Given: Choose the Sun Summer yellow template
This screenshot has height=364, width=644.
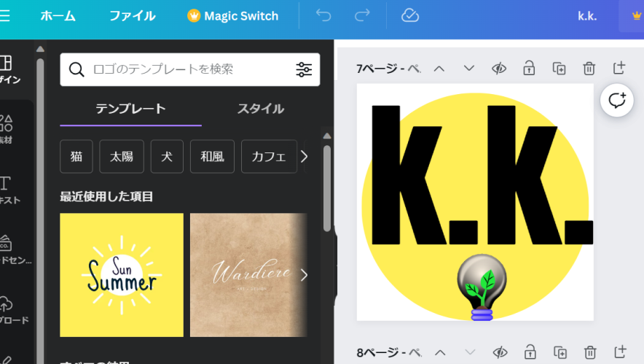Looking at the screenshot, I should [x=122, y=275].
